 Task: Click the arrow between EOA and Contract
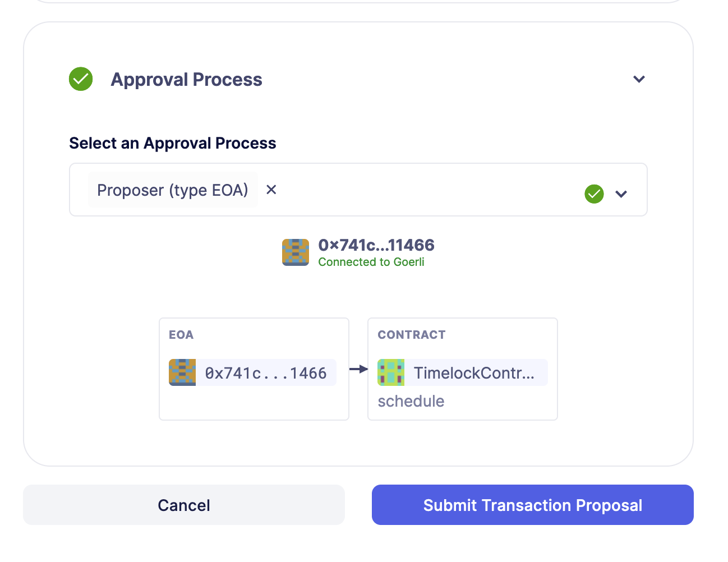(x=358, y=369)
